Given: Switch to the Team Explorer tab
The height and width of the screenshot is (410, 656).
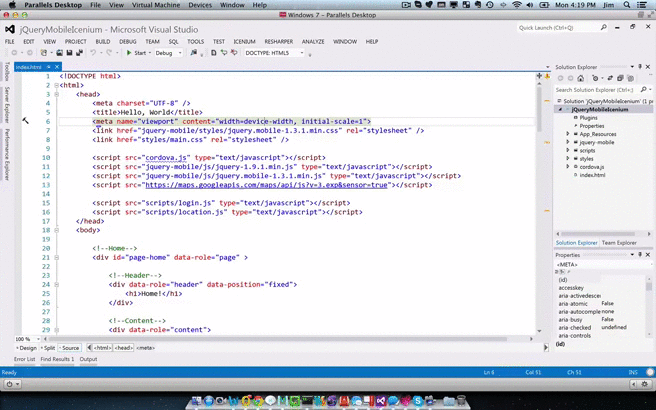Looking at the screenshot, I should [619, 243].
